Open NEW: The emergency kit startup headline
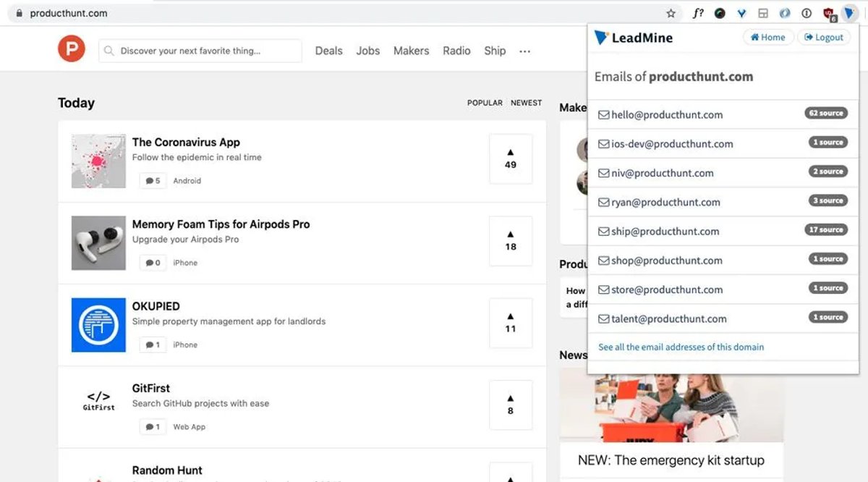Screen dimensions: 868x482 pos(671,460)
